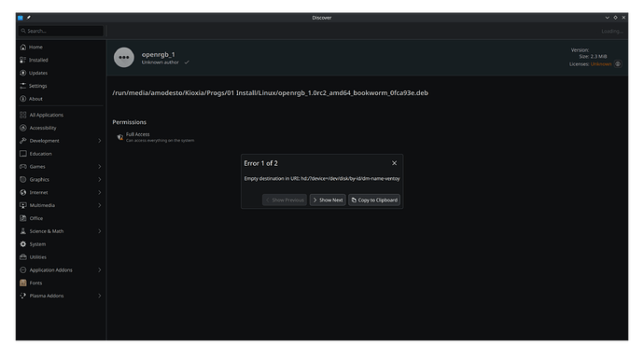Expand the Science & Math chevron
The height and width of the screenshot is (359, 644).
click(x=99, y=231)
